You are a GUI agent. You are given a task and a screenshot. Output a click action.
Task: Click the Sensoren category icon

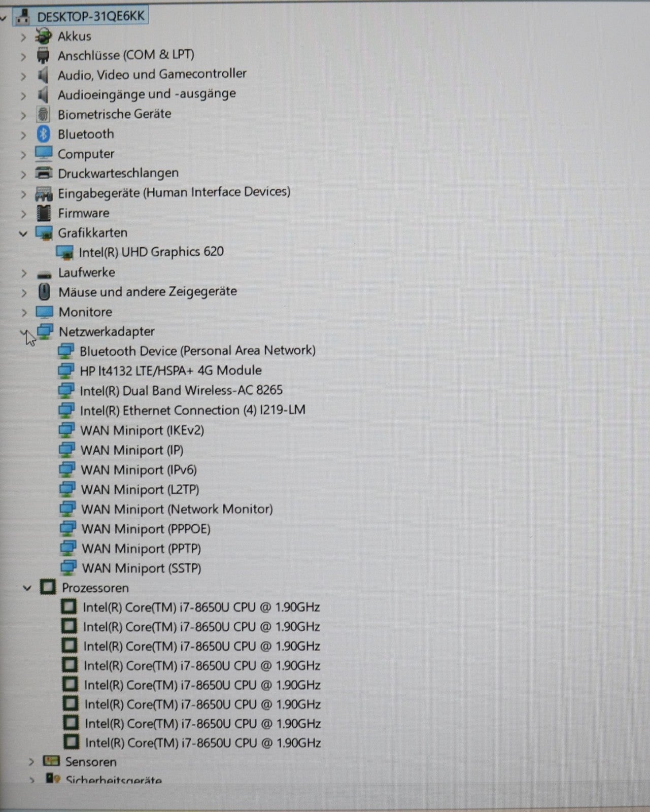point(51,761)
